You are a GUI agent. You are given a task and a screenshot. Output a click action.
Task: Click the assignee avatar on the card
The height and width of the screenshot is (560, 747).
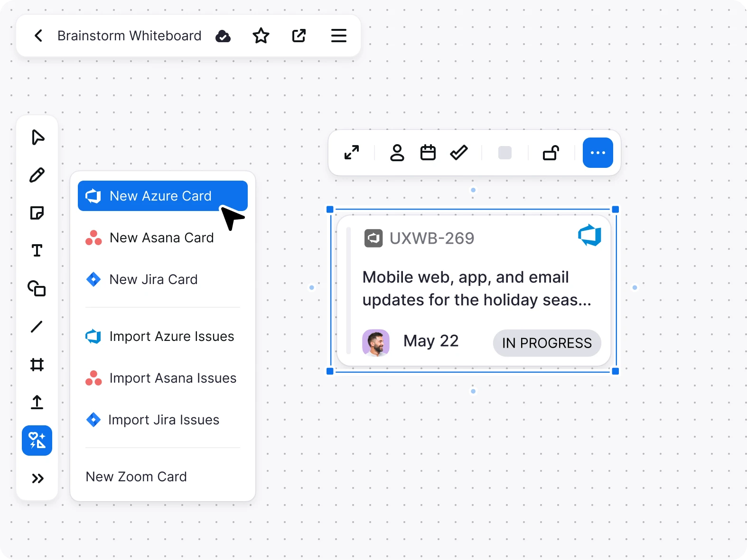pos(376,342)
